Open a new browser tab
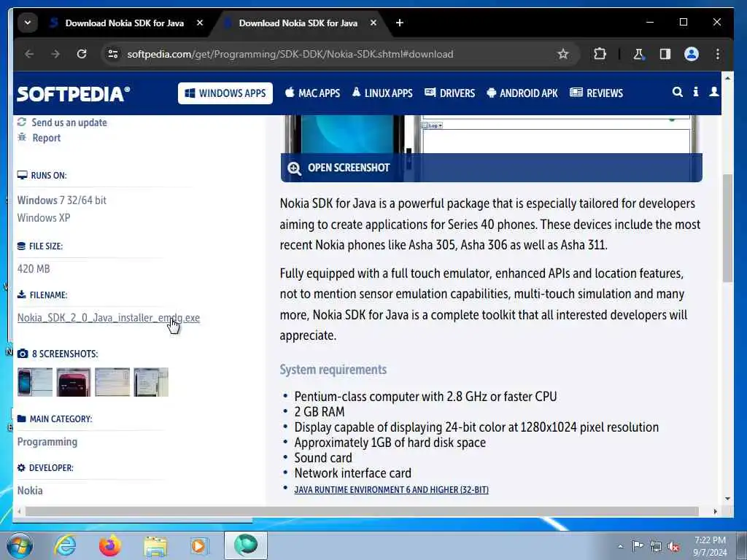This screenshot has height=560, width=747. coord(400,23)
